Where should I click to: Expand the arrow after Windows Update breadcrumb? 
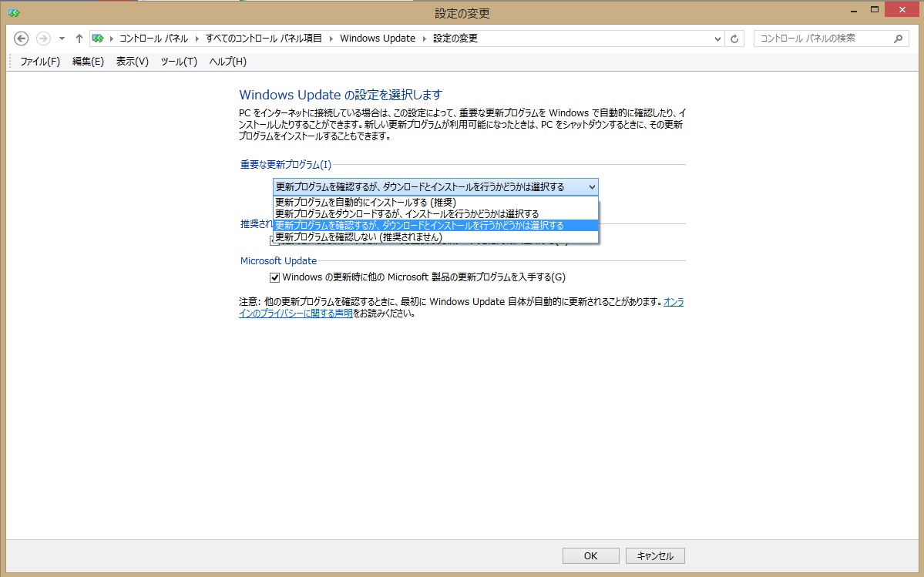coord(425,39)
